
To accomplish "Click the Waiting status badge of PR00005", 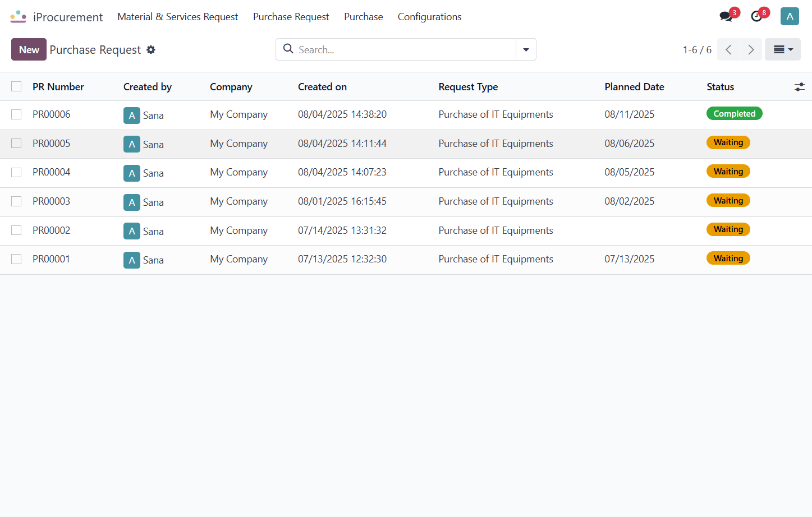I will [728, 142].
